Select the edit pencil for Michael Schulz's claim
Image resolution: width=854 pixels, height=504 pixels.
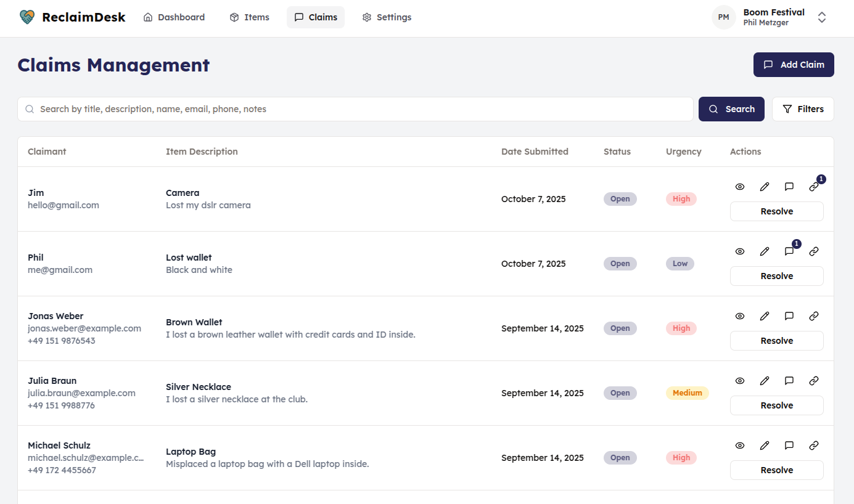[764, 445]
